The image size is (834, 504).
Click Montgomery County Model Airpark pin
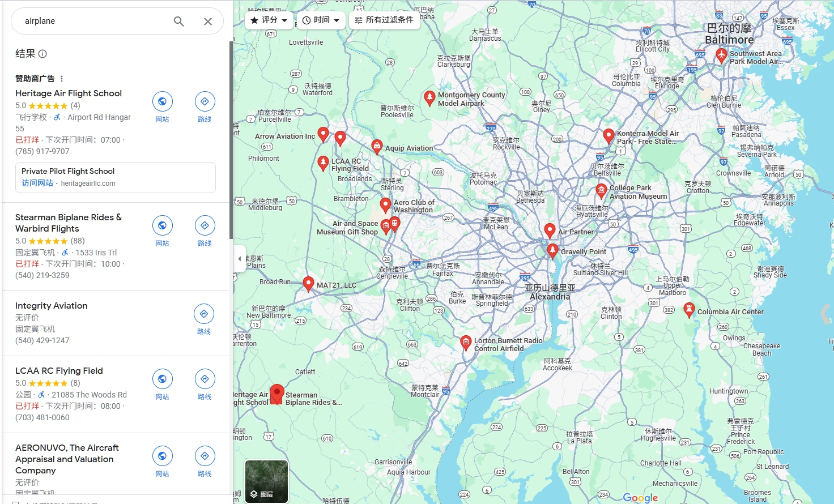pyautogui.click(x=429, y=98)
